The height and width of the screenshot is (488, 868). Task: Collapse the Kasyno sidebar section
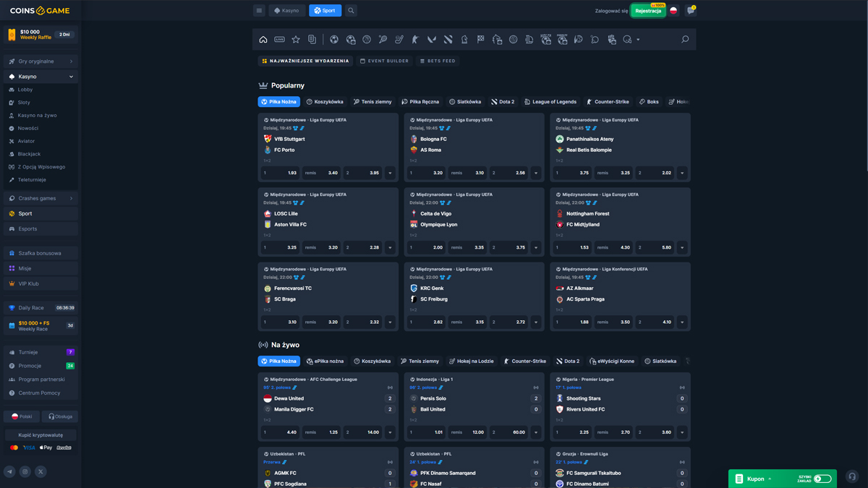[71, 77]
